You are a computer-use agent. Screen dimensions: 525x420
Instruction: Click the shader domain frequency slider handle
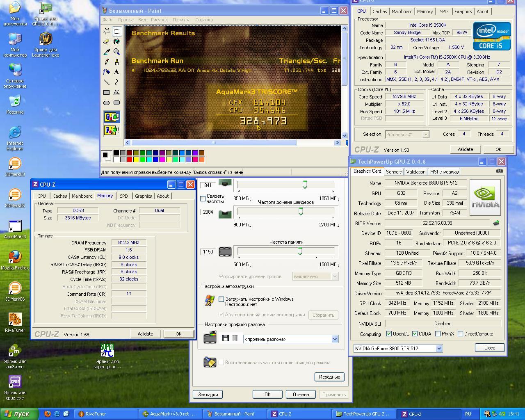301,211
